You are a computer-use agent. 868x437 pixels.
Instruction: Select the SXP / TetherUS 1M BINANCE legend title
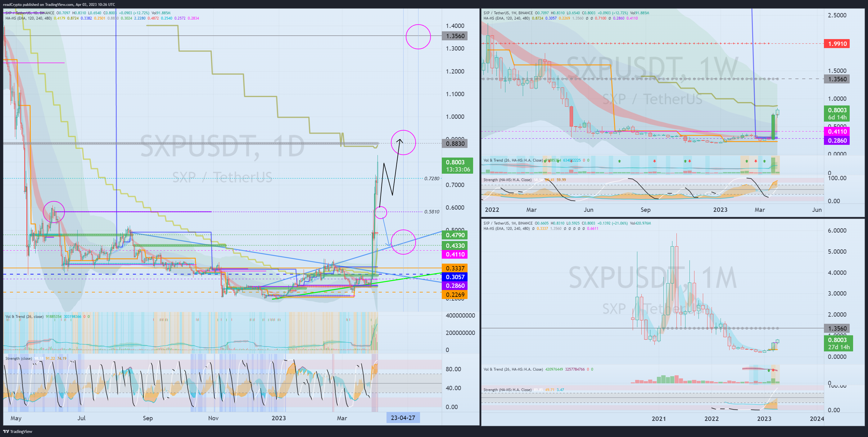(x=508, y=223)
